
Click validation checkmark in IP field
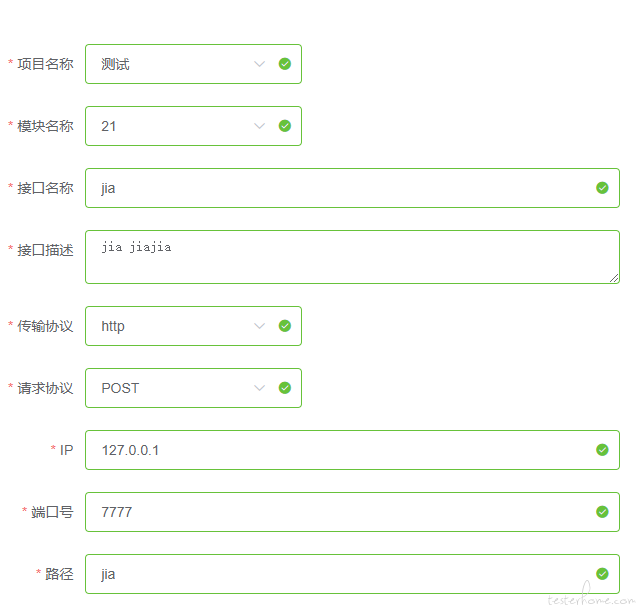[602, 450]
